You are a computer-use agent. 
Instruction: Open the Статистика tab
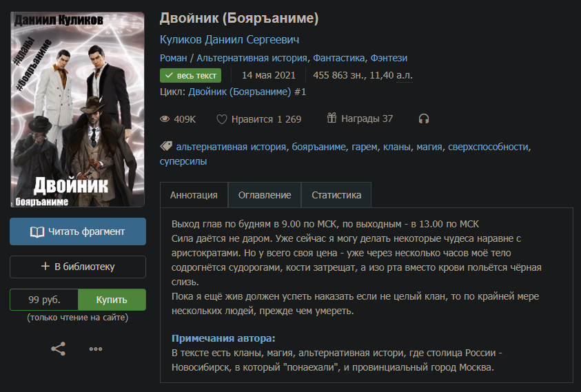[336, 195]
